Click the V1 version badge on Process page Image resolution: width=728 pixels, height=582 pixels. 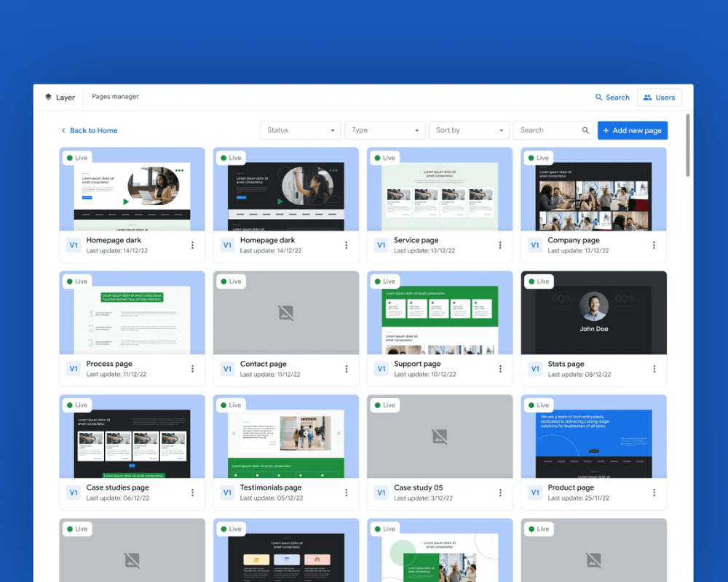[x=74, y=369]
